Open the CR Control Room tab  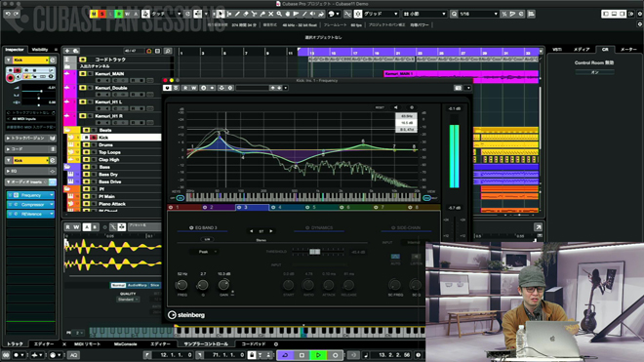(x=605, y=50)
